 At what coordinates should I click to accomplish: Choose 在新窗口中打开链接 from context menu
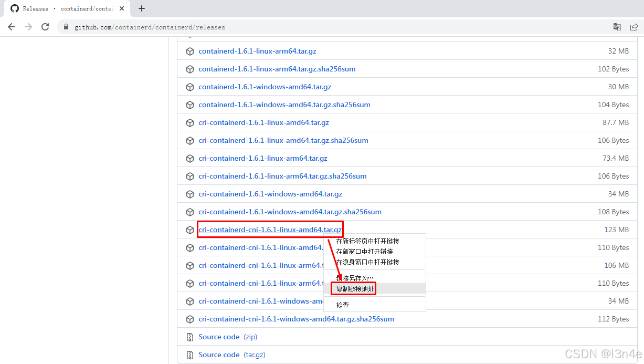click(x=374, y=252)
